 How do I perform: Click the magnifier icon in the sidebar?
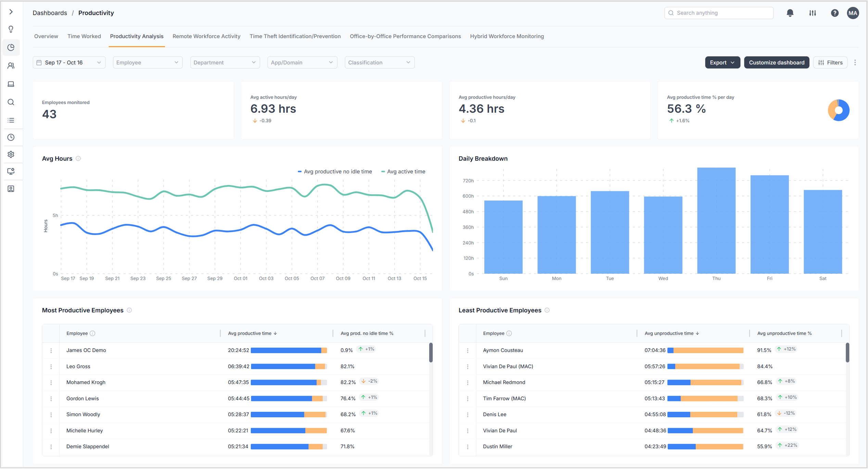click(11, 102)
